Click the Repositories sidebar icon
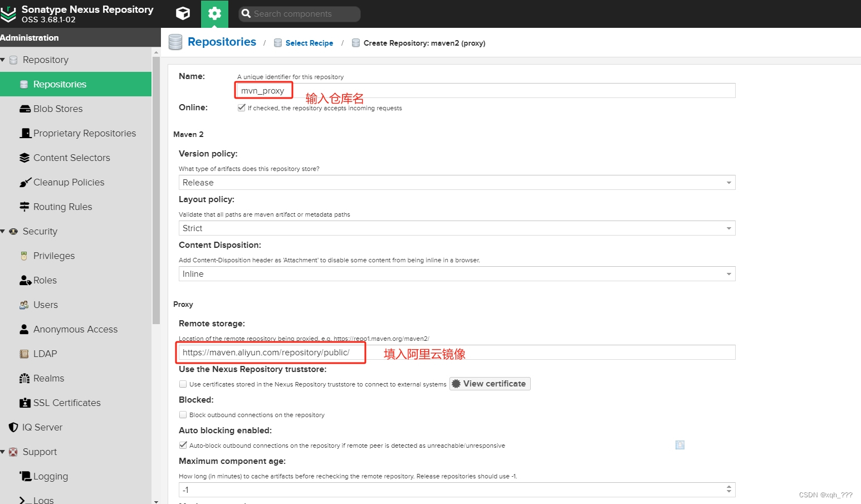Image resolution: width=861 pixels, height=504 pixels. click(24, 85)
